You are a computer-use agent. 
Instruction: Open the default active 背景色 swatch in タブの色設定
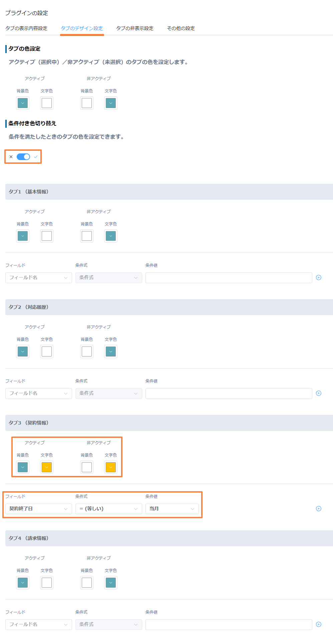tap(23, 103)
